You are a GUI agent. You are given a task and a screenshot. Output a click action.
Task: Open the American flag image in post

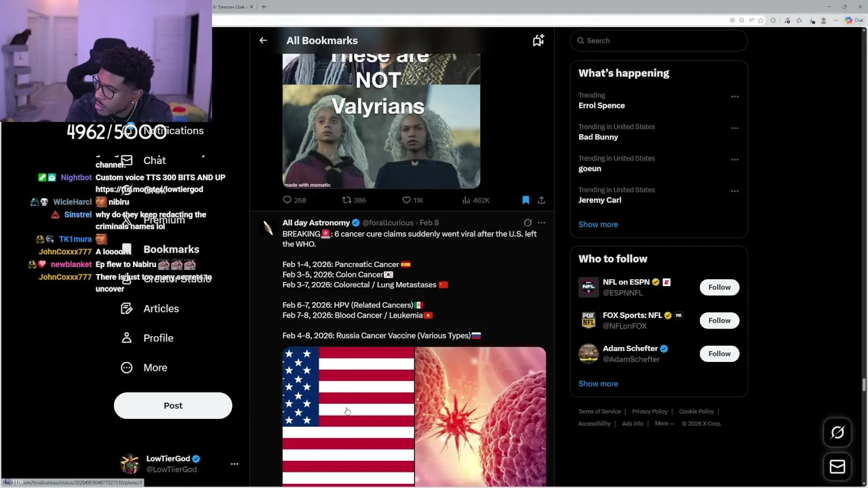pyautogui.click(x=348, y=416)
